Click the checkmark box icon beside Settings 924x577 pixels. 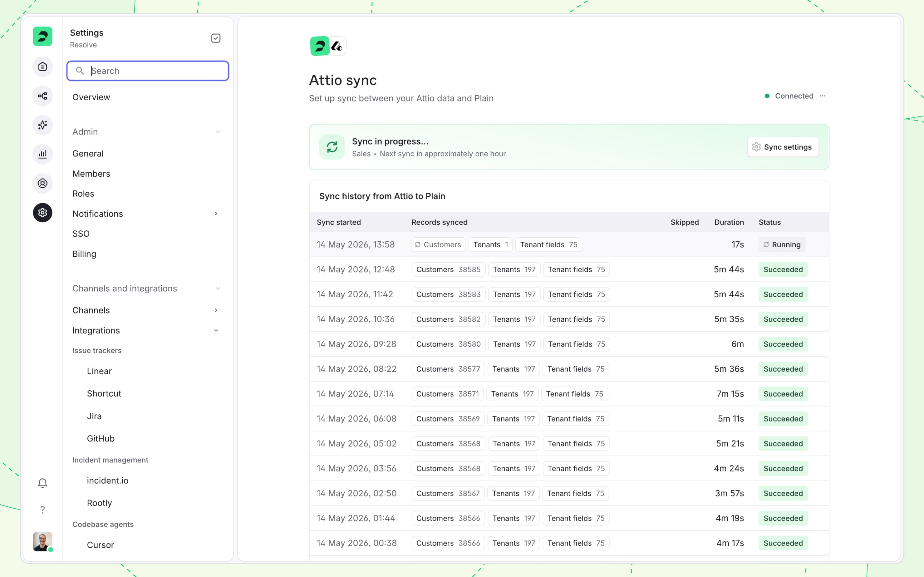coord(216,38)
